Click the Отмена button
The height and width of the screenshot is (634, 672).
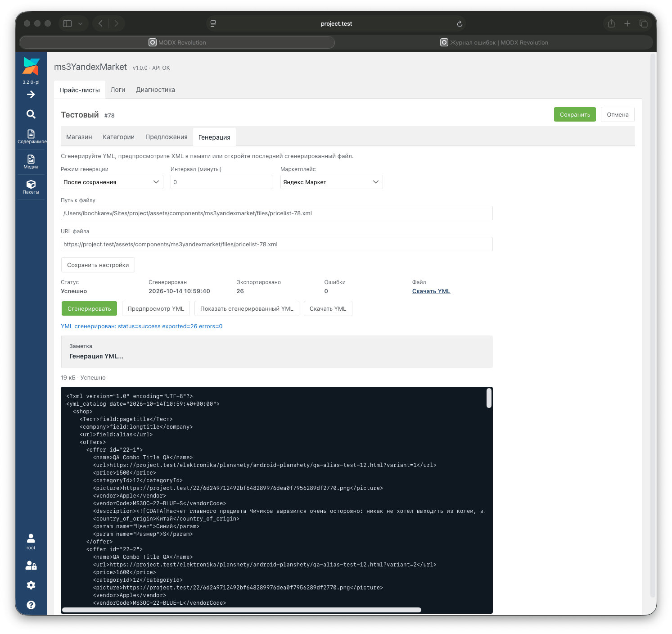point(618,114)
